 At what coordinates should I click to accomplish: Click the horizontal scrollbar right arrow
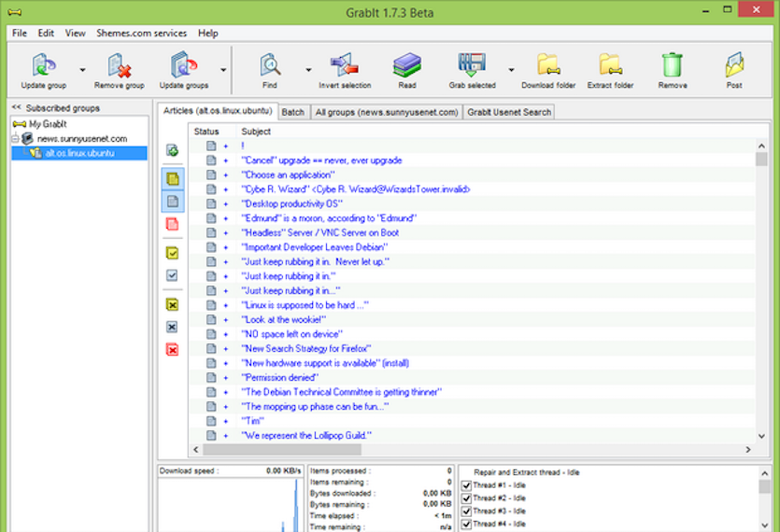[747, 450]
